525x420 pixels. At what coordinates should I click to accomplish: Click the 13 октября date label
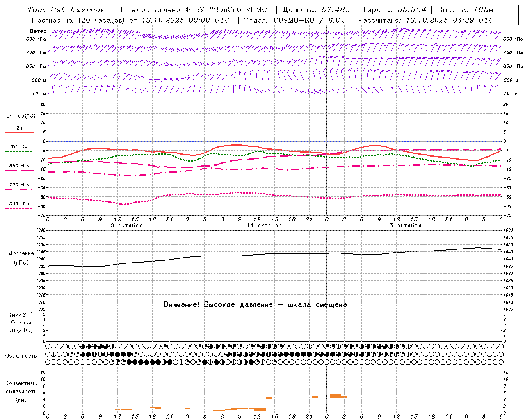point(125,226)
